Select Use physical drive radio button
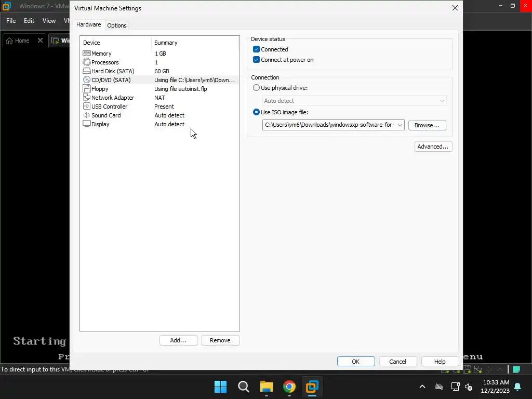Image resolution: width=532 pixels, height=399 pixels. click(x=256, y=87)
